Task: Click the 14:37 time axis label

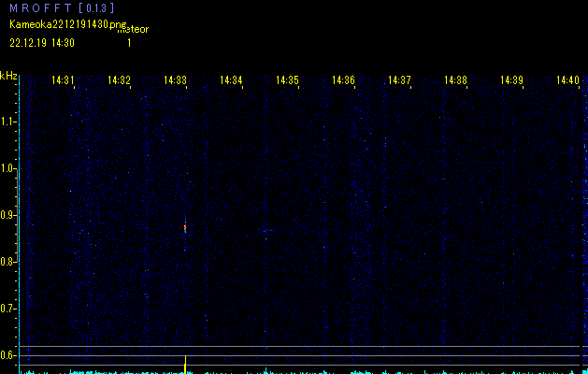Action: (399, 80)
